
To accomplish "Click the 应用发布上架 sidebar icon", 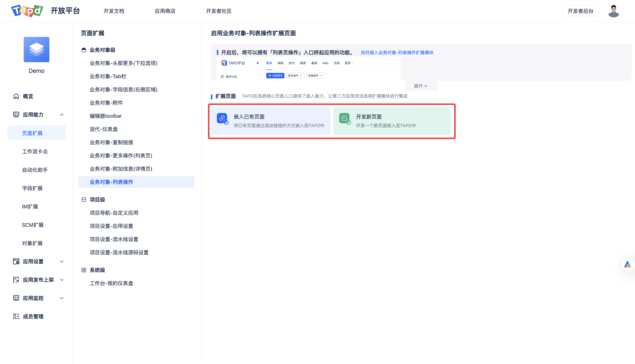I will coord(16,279).
